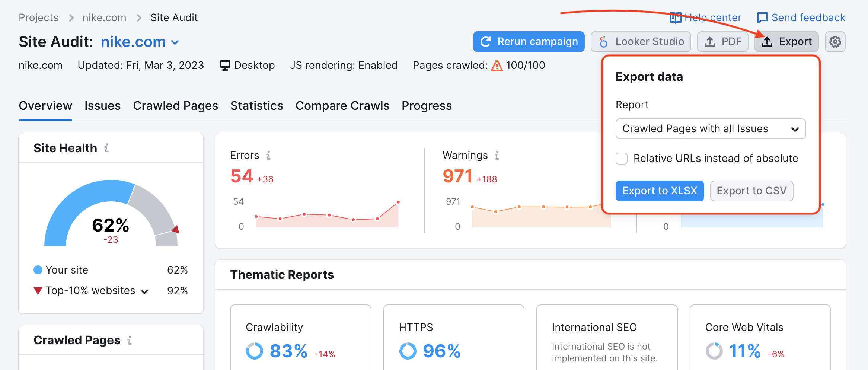Click the PDF export button
The height and width of the screenshot is (370, 868).
pyautogui.click(x=723, y=42)
